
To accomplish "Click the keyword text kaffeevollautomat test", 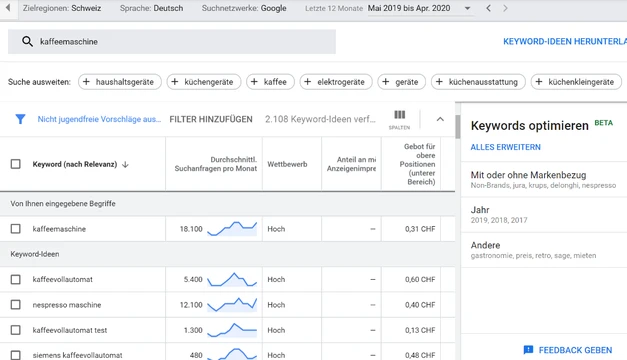I will pyautogui.click(x=70, y=330).
